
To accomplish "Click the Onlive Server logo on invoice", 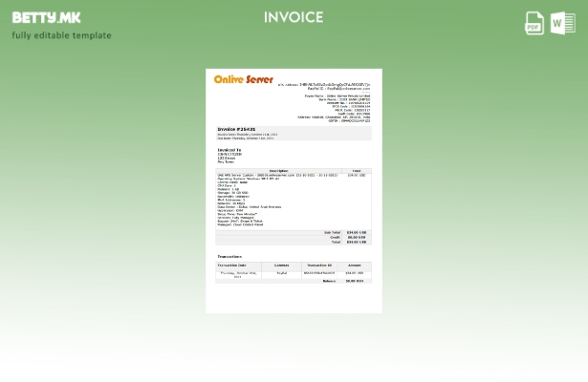I will click(243, 79).
